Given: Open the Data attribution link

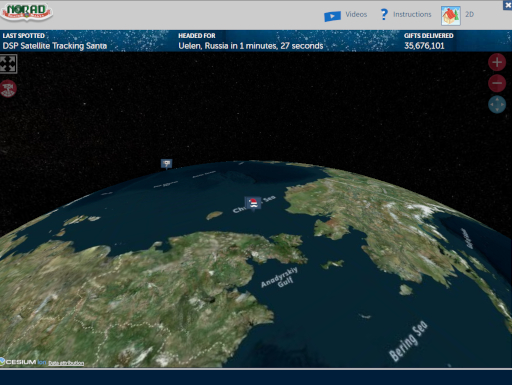Looking at the screenshot, I should pos(66,363).
